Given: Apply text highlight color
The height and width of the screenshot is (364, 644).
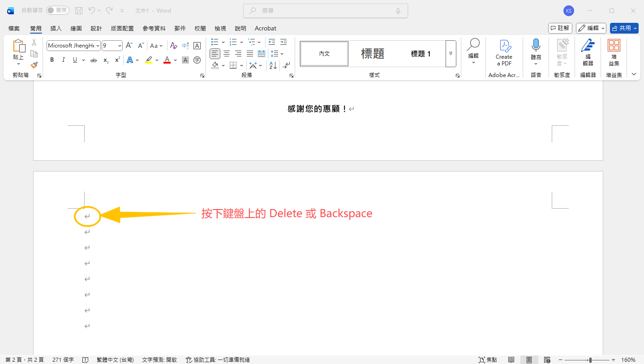Looking at the screenshot, I should point(148,60).
